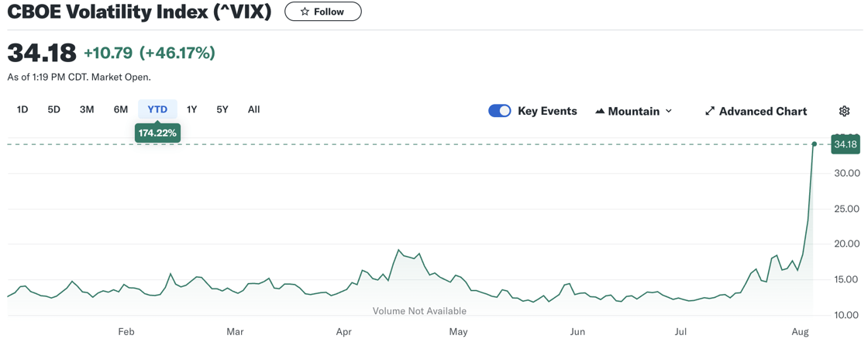
Task: Open the Mountain chart type dropdown
Action: (x=634, y=112)
